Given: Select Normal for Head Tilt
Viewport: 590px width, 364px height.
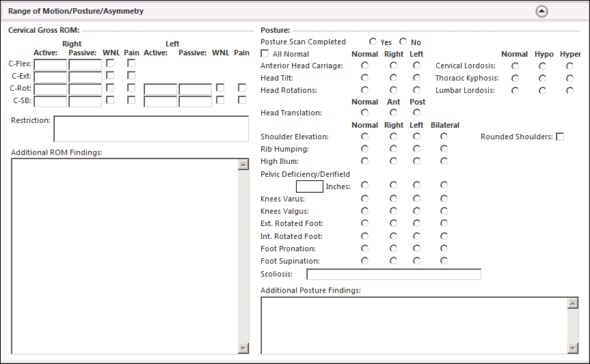Looking at the screenshot, I should 364,78.
